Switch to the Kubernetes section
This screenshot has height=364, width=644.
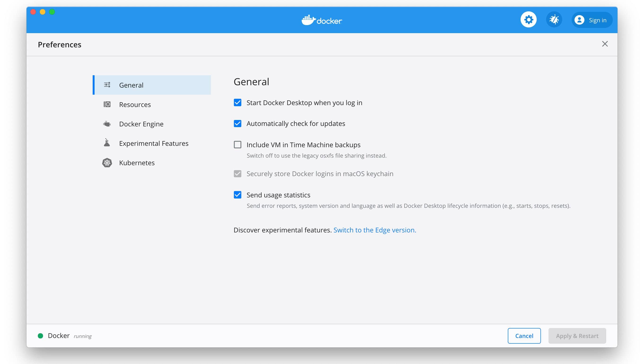137,163
